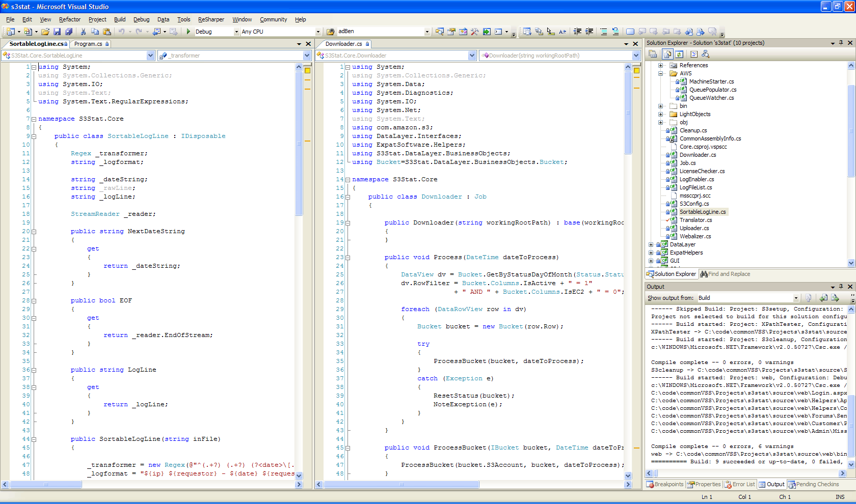Toggle Show All Files in Solution Explorer
This screenshot has height=504, width=856.
point(667,54)
